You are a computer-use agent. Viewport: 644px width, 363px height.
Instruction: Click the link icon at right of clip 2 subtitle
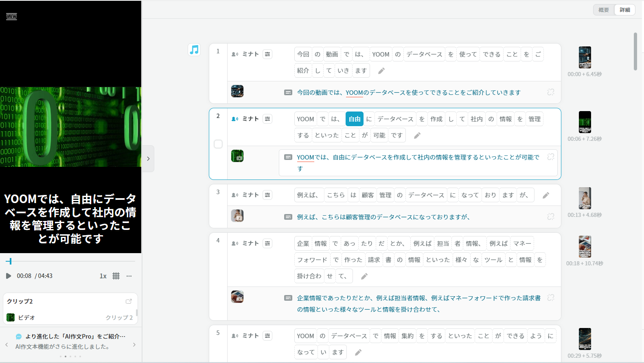551,157
